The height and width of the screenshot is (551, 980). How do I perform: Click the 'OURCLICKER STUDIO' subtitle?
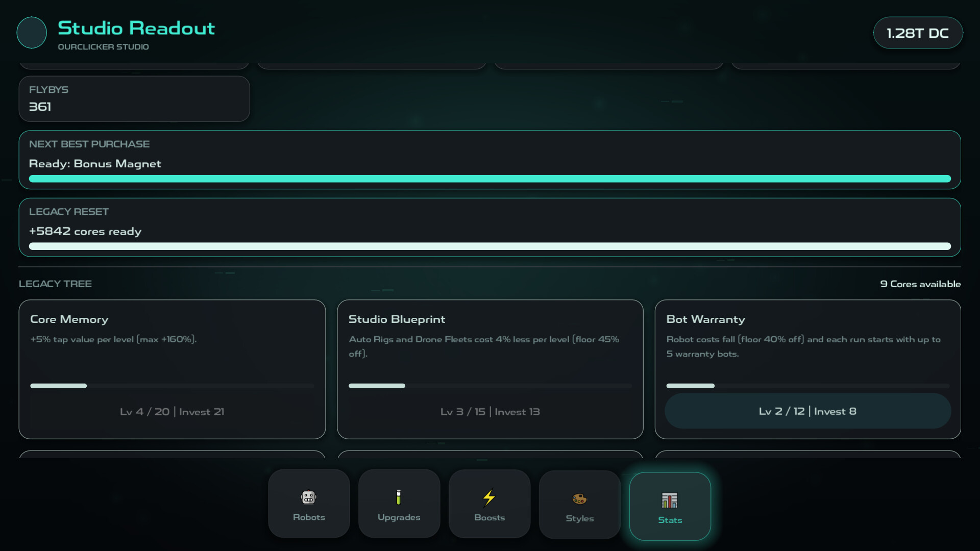tap(103, 46)
